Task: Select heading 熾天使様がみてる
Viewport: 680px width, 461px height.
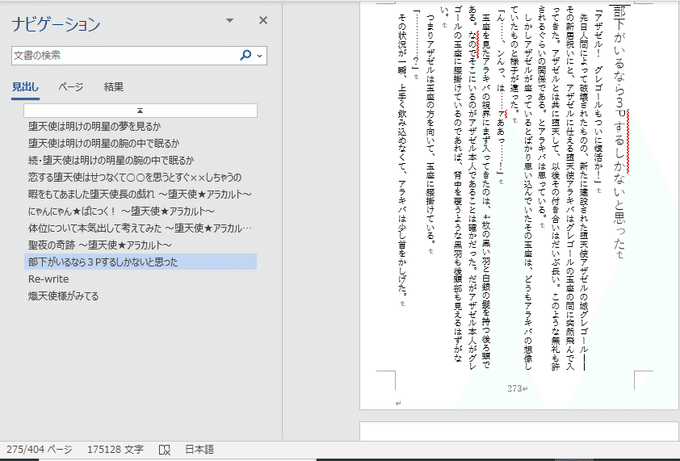Action: (x=63, y=296)
